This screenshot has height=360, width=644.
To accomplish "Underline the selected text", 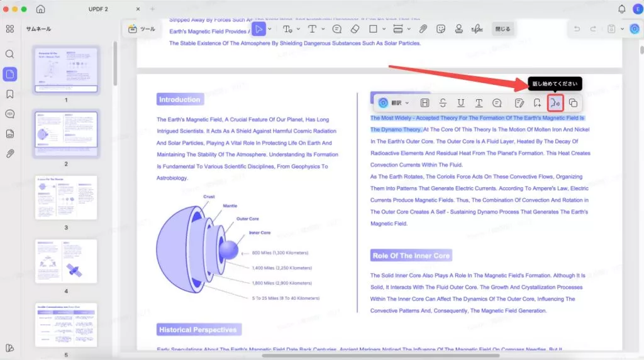I will tap(461, 103).
